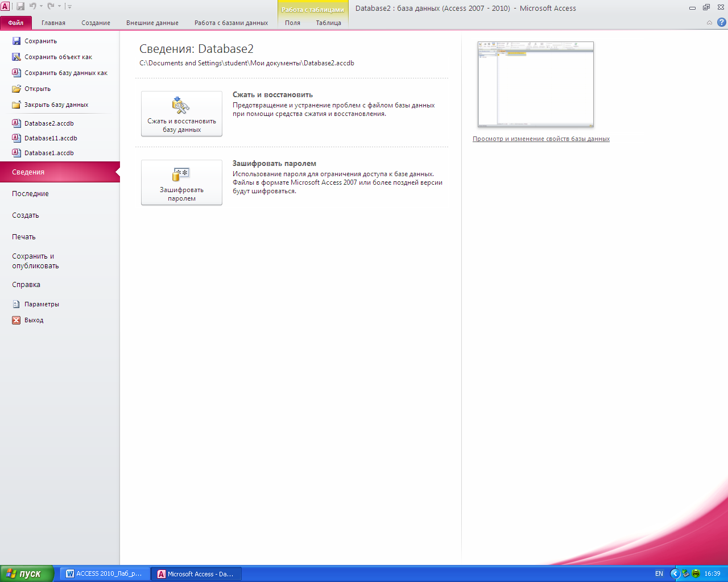This screenshot has width=728, height=582.
Task: Click Сохранить базу данных как entry
Action: click(x=60, y=73)
